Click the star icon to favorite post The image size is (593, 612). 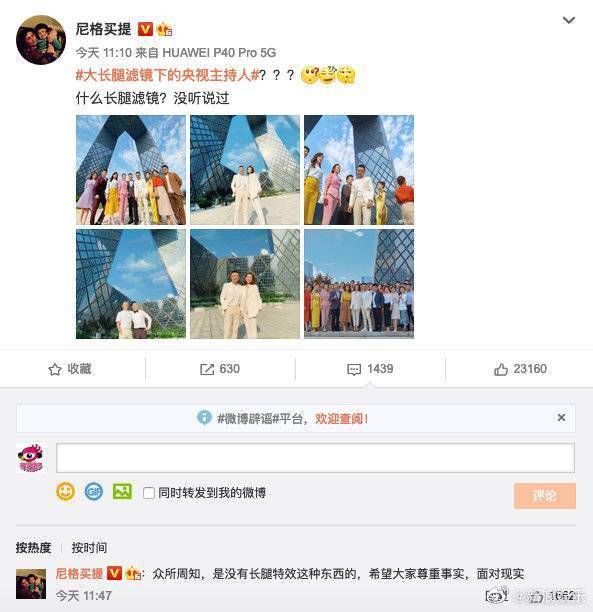(55, 369)
